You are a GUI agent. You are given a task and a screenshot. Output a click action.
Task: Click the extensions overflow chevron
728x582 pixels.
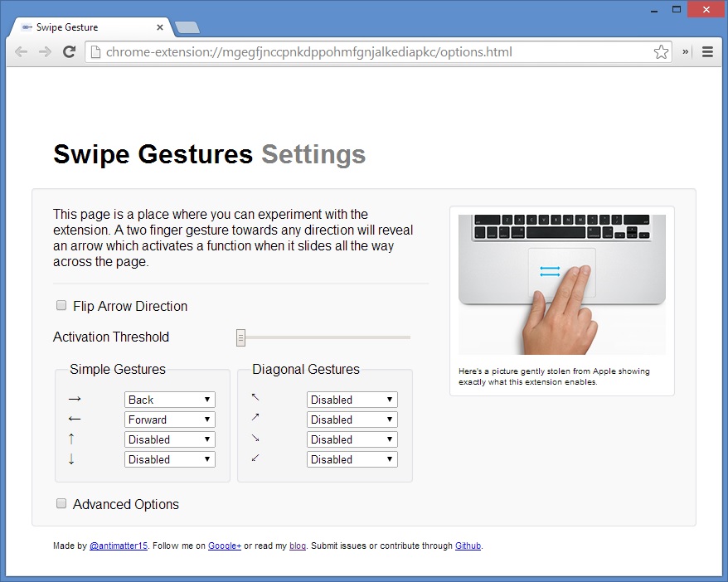click(684, 51)
